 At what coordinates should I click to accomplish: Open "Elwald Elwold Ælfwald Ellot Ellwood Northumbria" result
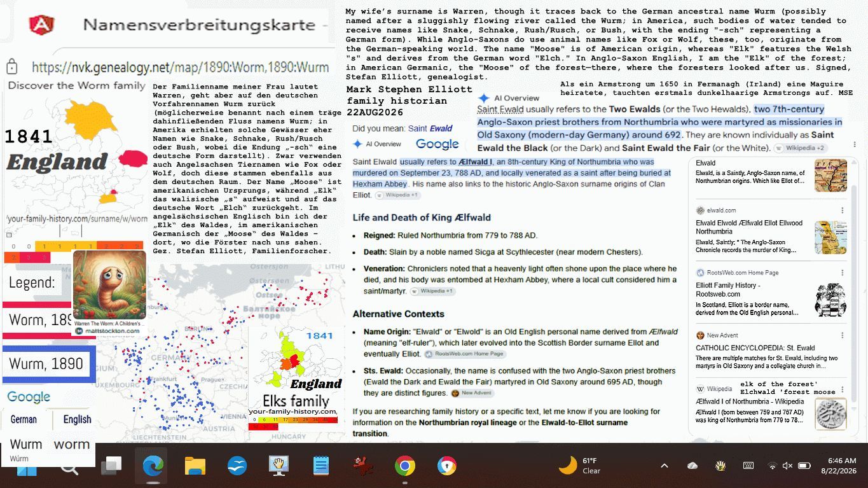coord(749,228)
